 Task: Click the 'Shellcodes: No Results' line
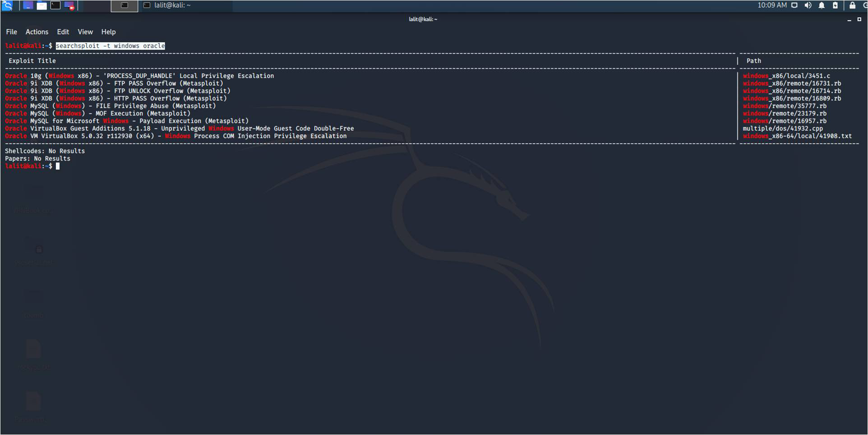45,151
